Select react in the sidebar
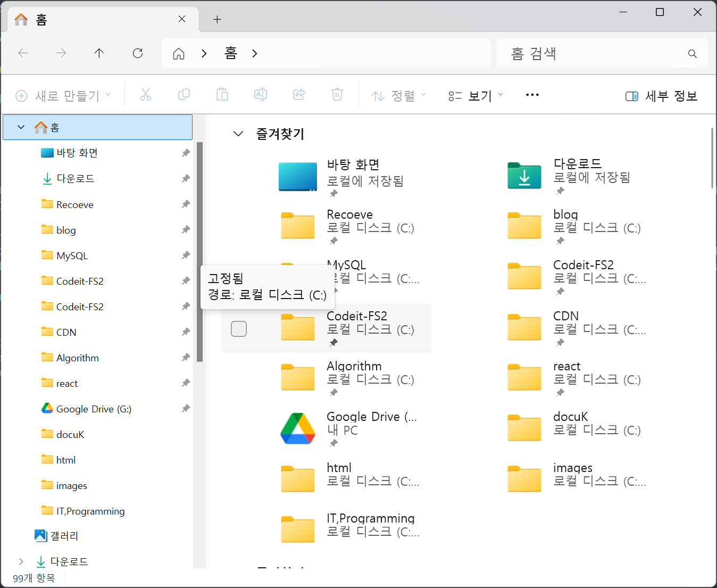The width and height of the screenshot is (717, 588). tap(67, 383)
